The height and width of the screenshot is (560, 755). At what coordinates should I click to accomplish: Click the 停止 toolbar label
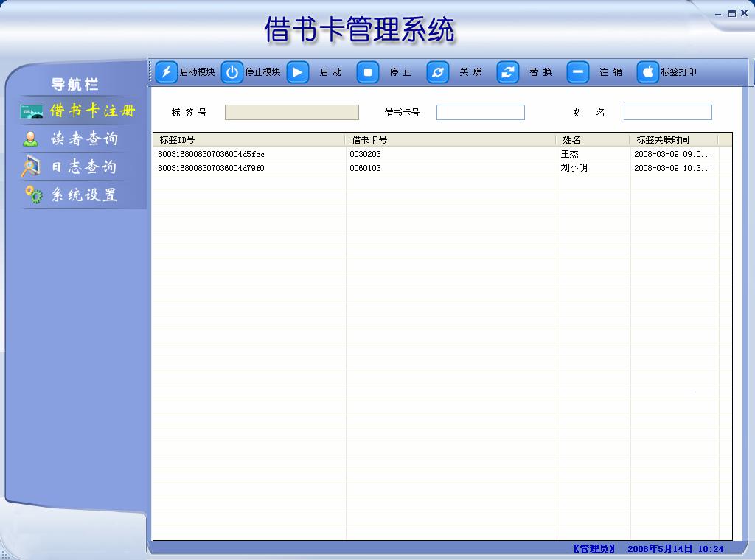tap(401, 72)
